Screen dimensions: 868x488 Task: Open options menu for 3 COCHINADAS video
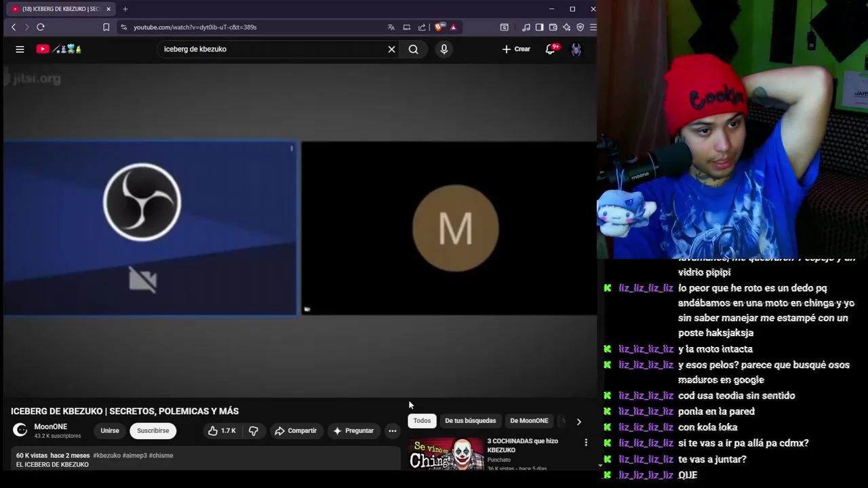586,443
